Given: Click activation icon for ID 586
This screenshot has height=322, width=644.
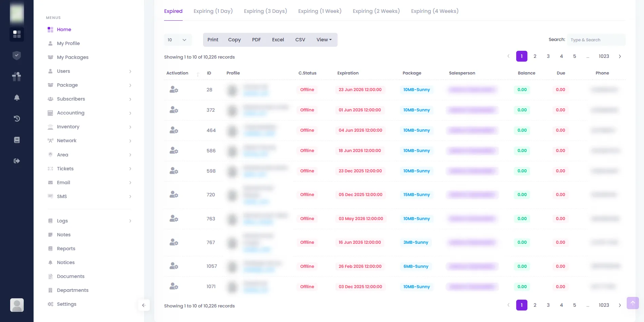Looking at the screenshot, I should (174, 151).
